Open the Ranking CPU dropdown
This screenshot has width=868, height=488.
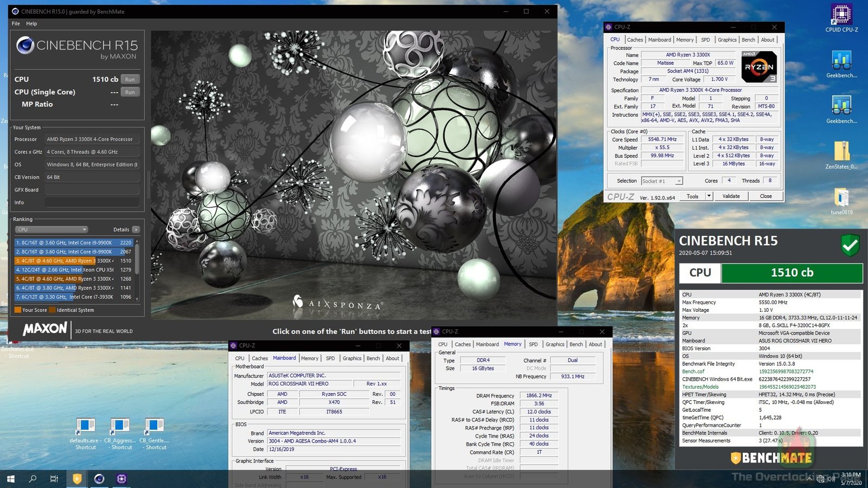point(51,229)
